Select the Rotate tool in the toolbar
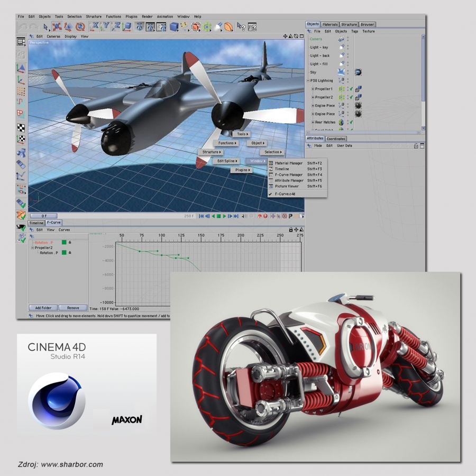Image resolution: width=476 pixels, height=476 pixels. click(80, 27)
